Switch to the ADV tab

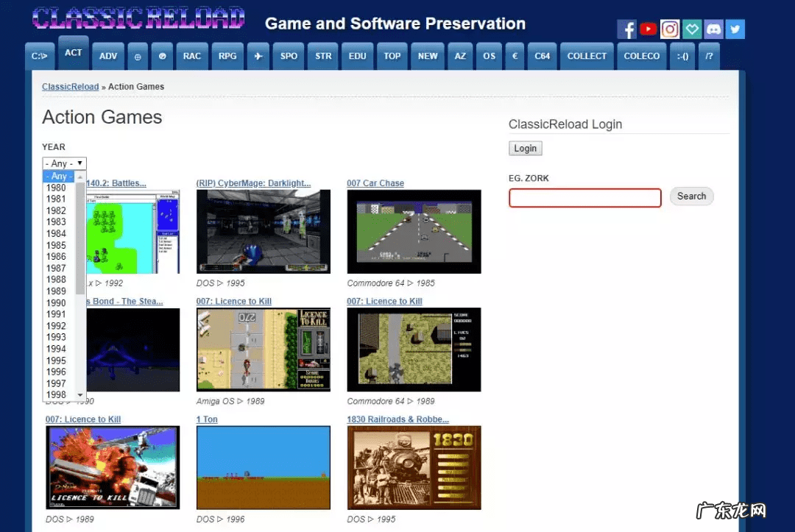[108, 56]
